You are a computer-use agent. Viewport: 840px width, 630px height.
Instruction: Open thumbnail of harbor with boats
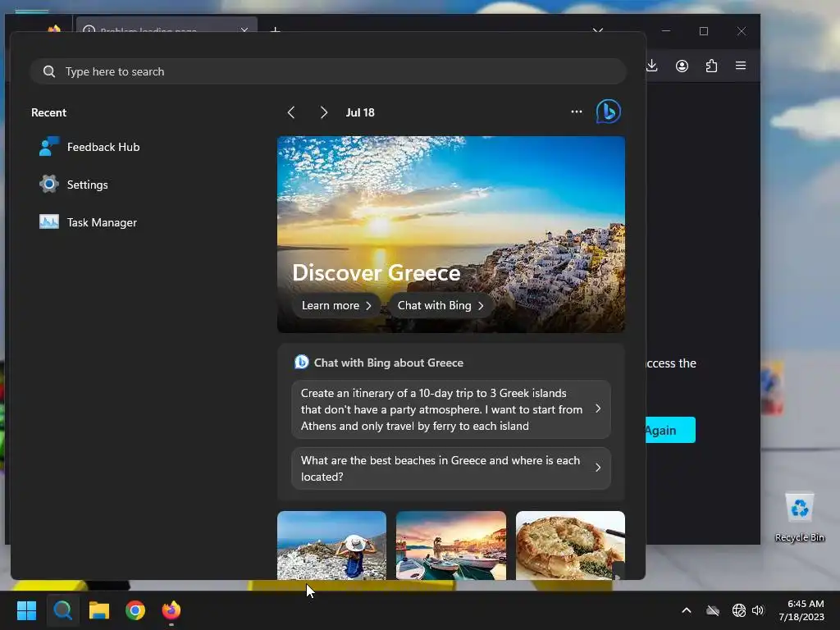coord(451,546)
